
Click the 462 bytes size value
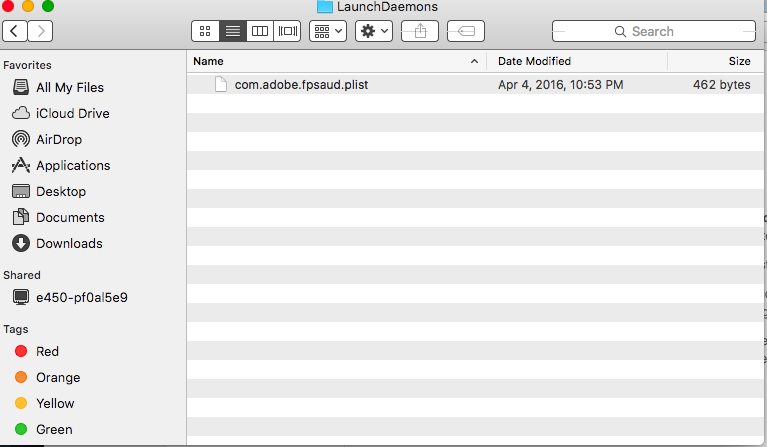[722, 85]
